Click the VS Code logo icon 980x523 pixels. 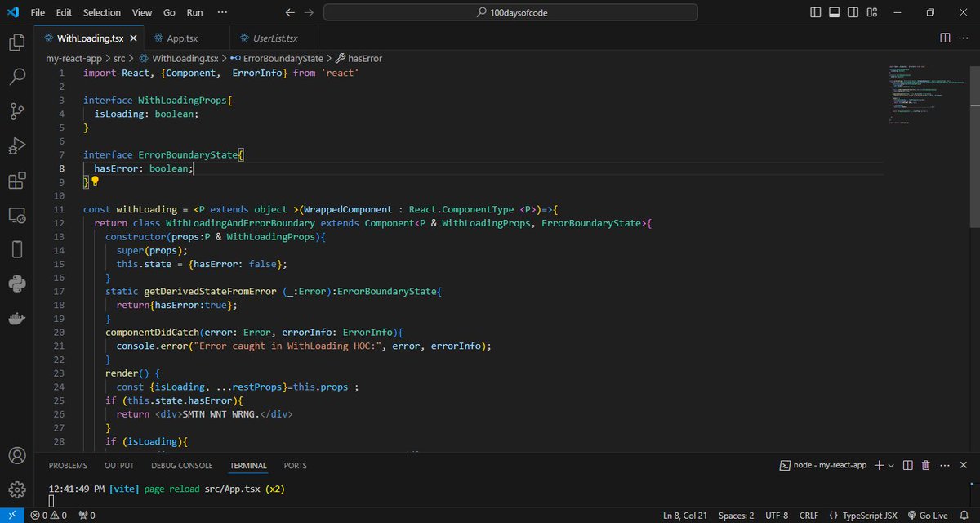click(12, 12)
